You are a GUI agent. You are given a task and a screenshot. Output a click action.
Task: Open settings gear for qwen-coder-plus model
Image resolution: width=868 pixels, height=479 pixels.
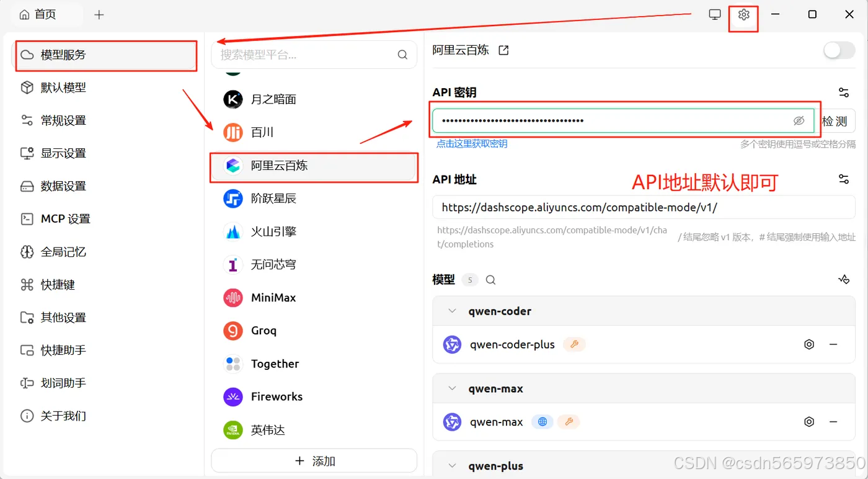[x=809, y=344]
